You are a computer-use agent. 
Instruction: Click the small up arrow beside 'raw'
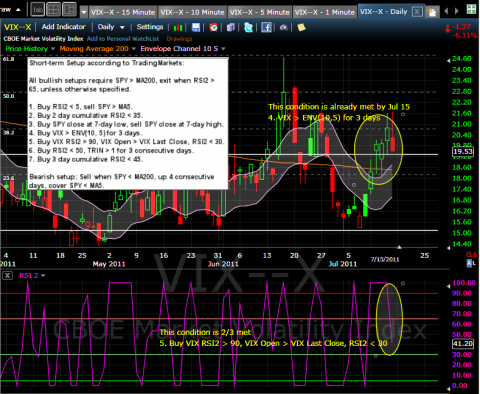[x=18, y=10]
